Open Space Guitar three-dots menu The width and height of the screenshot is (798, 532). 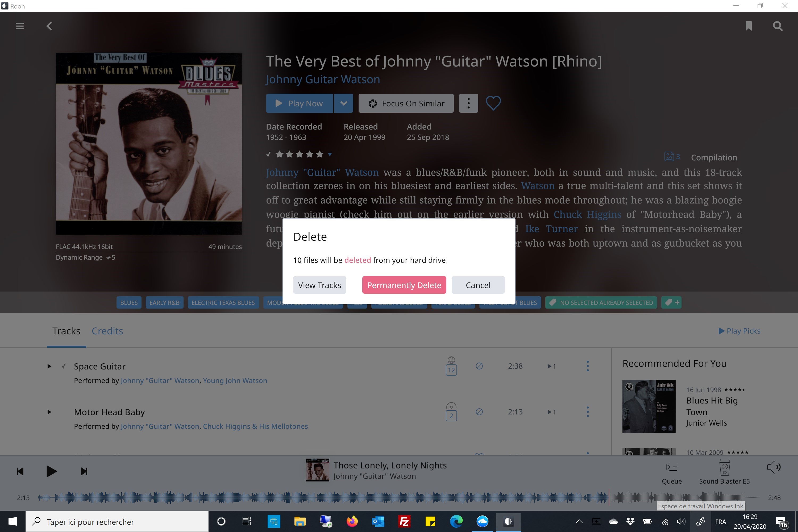pos(588,366)
